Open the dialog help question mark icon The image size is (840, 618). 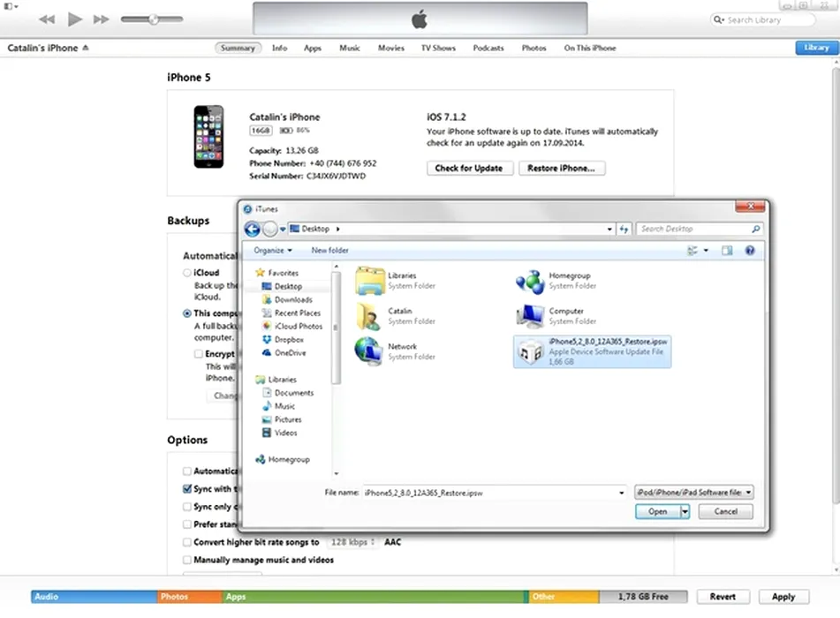[750, 251]
